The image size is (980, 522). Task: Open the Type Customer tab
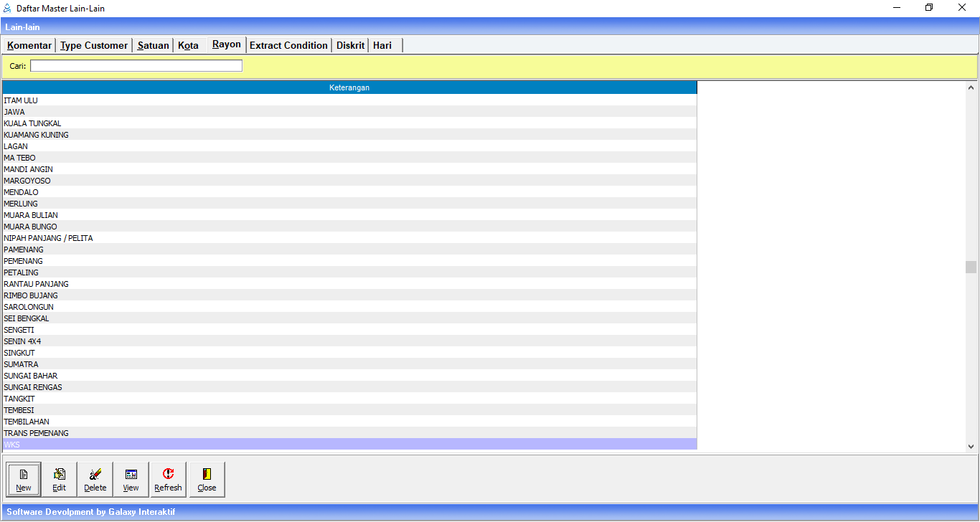pos(94,45)
